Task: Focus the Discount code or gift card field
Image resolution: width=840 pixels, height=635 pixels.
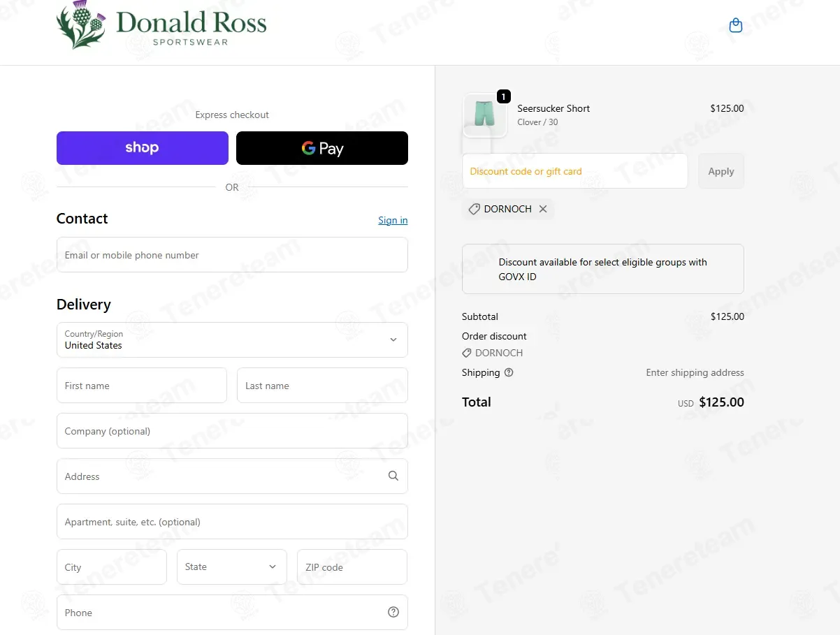Action: pos(575,171)
